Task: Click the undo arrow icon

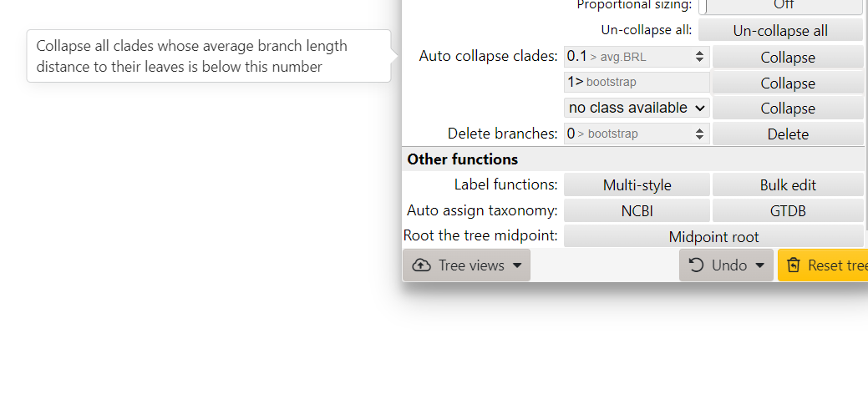Action: pyautogui.click(x=696, y=265)
